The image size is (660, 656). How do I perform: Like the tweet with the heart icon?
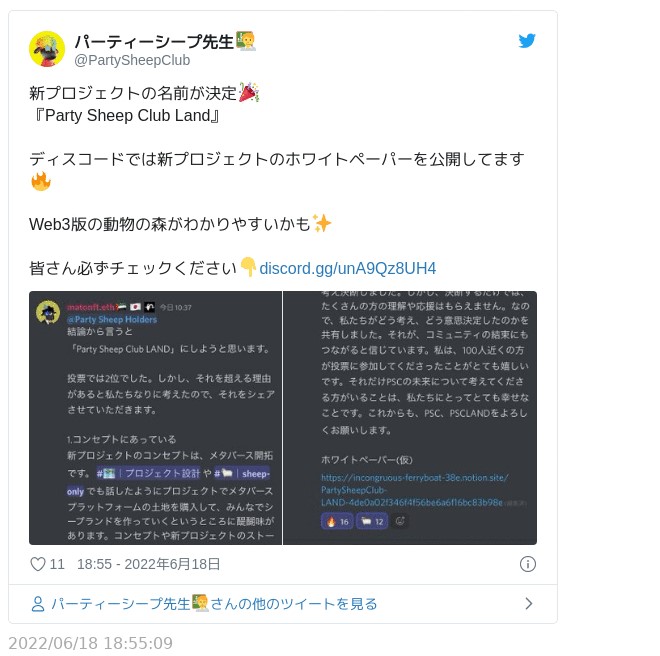[x=38, y=564]
